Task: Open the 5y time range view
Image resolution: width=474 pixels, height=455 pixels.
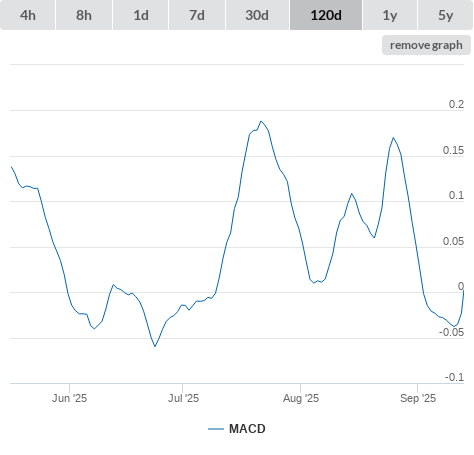Action: pyautogui.click(x=445, y=15)
